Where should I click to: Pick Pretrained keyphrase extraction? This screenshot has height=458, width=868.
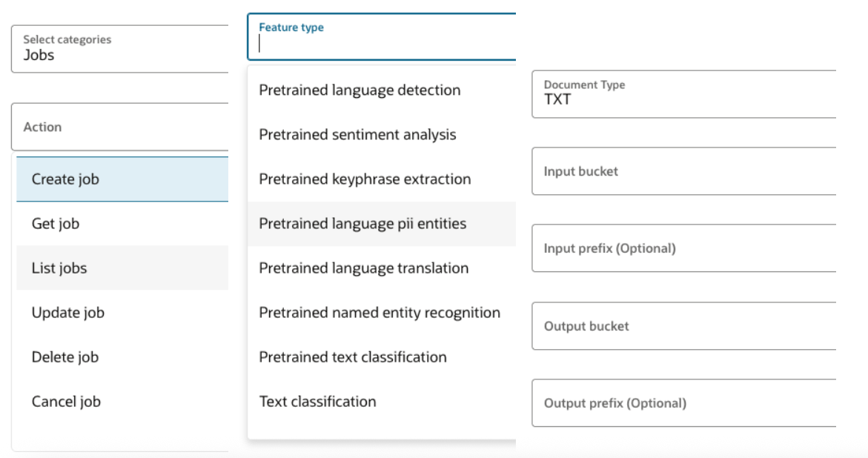pos(365,179)
